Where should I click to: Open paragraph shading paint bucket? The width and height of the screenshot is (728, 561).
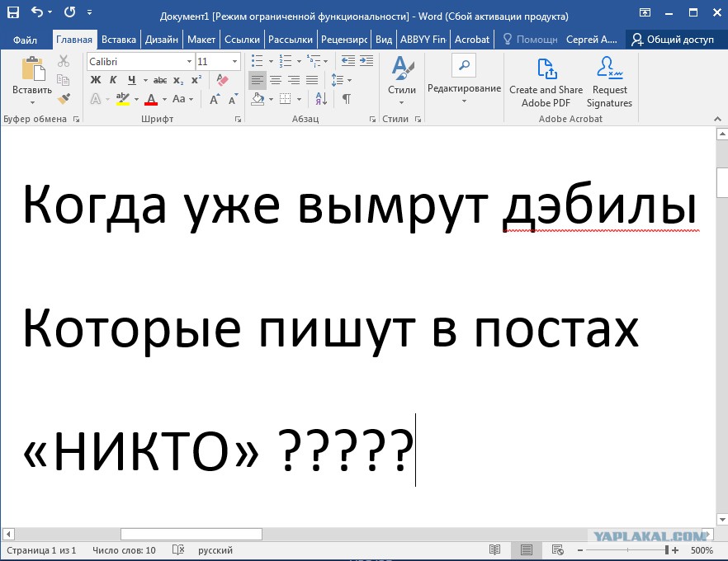(x=258, y=99)
